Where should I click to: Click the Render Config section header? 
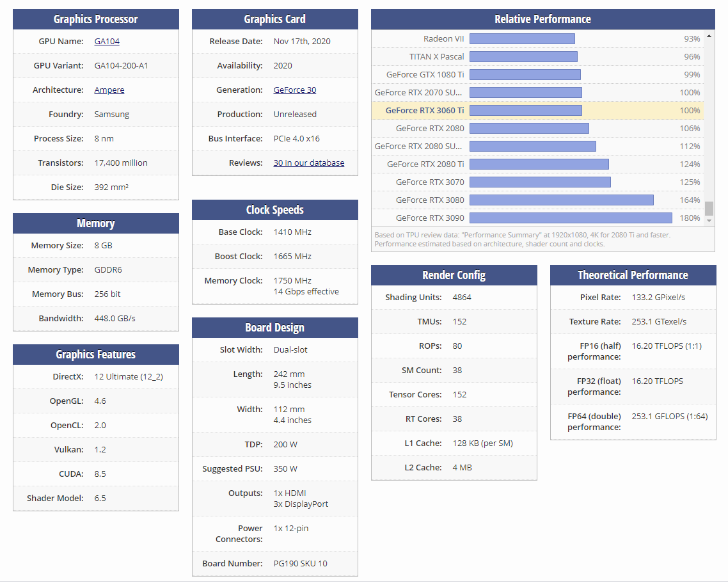454,275
